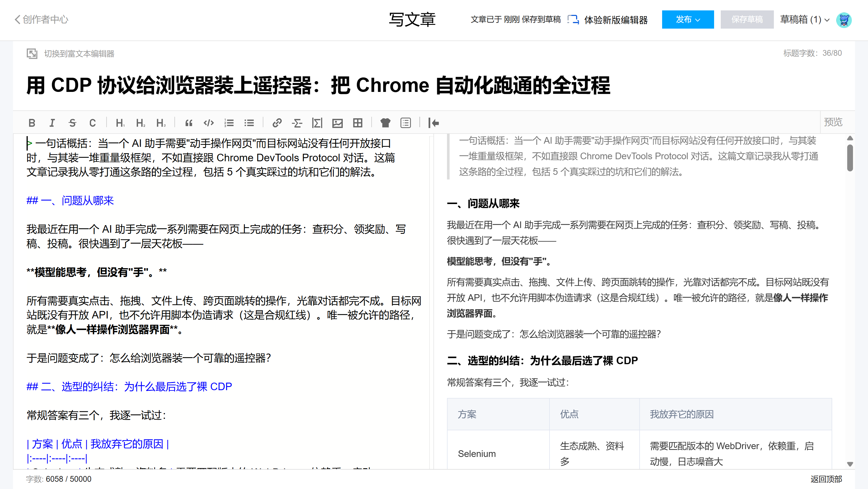Click the preview pane scrollbar thumb
This screenshot has height=489, width=868.
click(850, 158)
